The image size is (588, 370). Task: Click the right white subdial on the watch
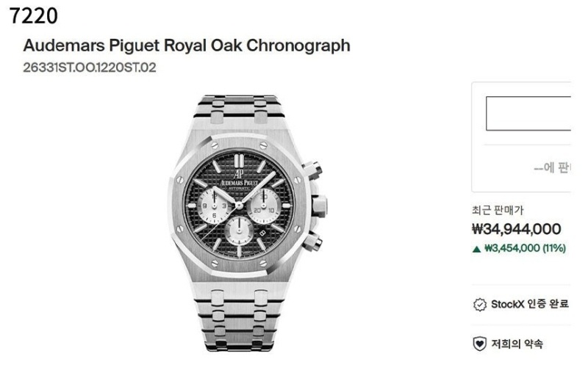pos(265,202)
